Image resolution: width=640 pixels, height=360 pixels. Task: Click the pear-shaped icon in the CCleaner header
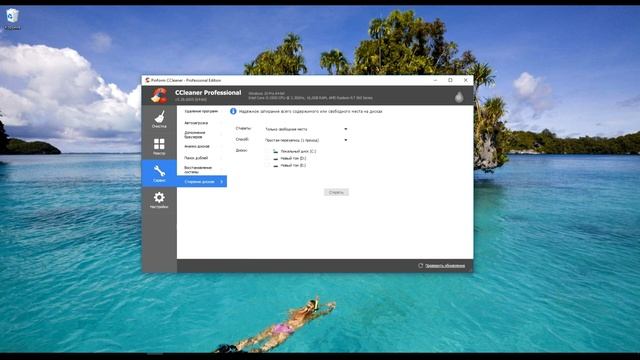click(x=459, y=97)
